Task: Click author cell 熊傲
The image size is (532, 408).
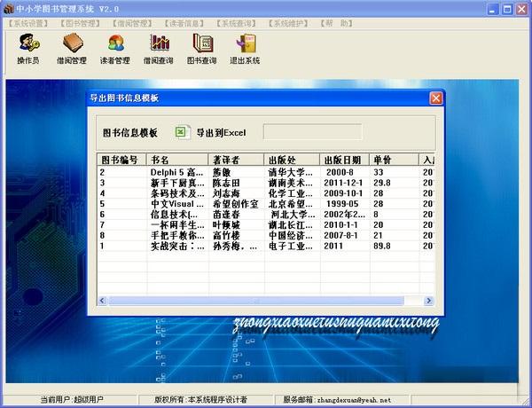Action: (222, 172)
